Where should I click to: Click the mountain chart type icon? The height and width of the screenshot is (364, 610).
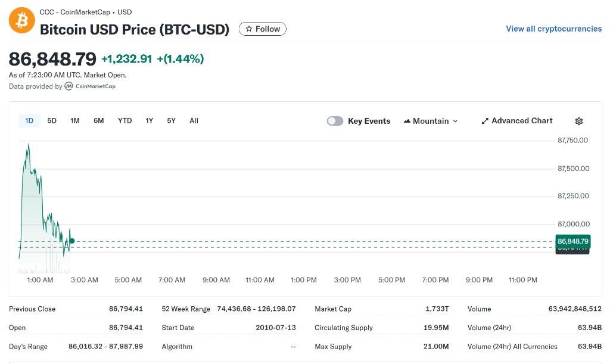coord(407,121)
